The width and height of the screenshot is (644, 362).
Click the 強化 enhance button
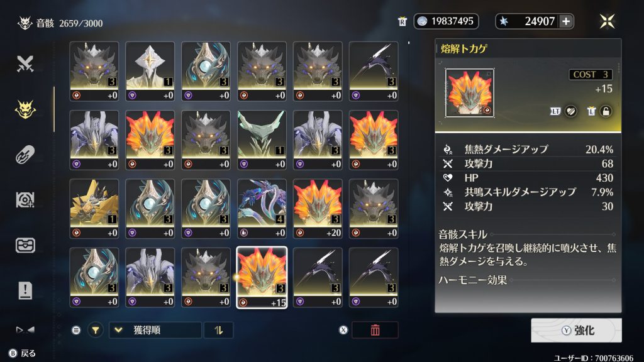coord(576,331)
